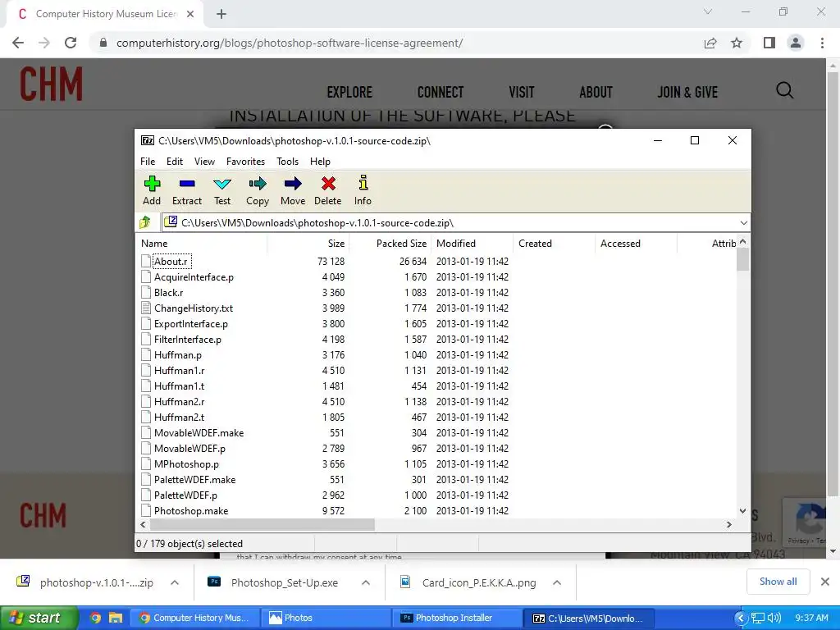The width and height of the screenshot is (840, 630).
Task: Click the volume tray icon
Action: (774, 618)
